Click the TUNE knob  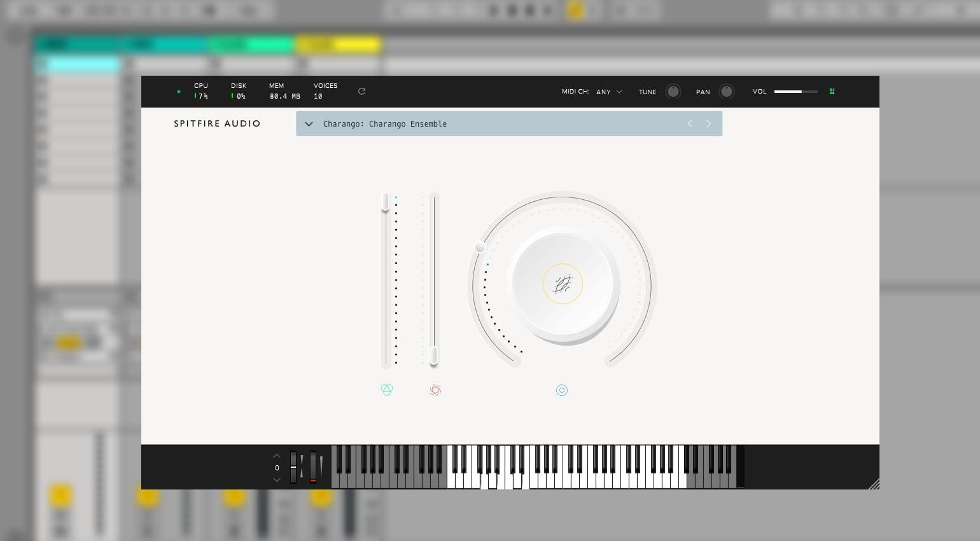(x=673, y=92)
